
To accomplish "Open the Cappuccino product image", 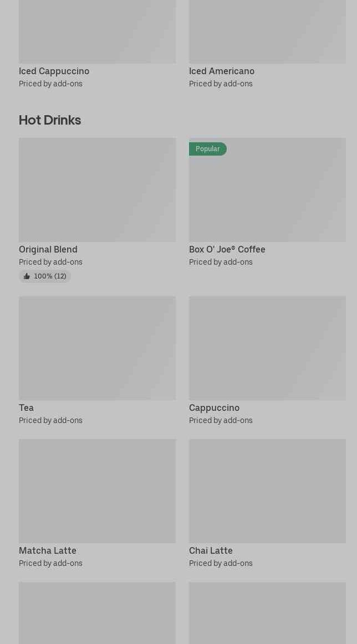I will pyautogui.click(x=267, y=348).
